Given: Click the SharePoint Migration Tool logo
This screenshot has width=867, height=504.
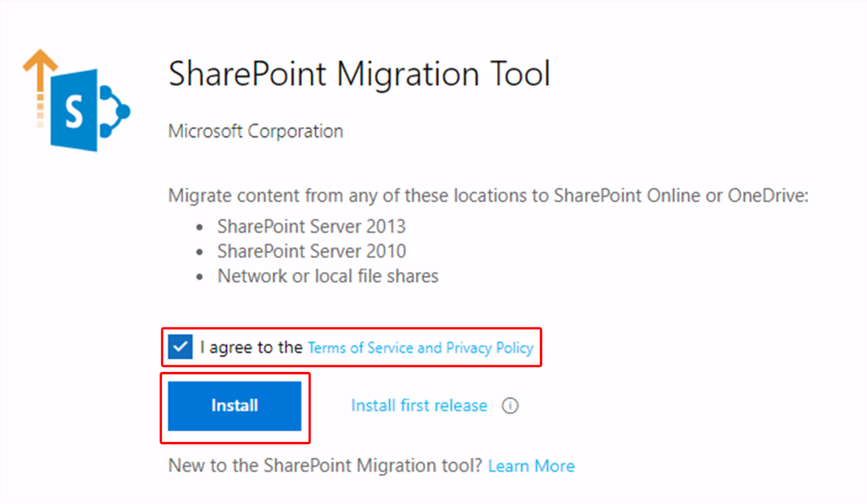Looking at the screenshot, I should pyautogui.click(x=77, y=100).
